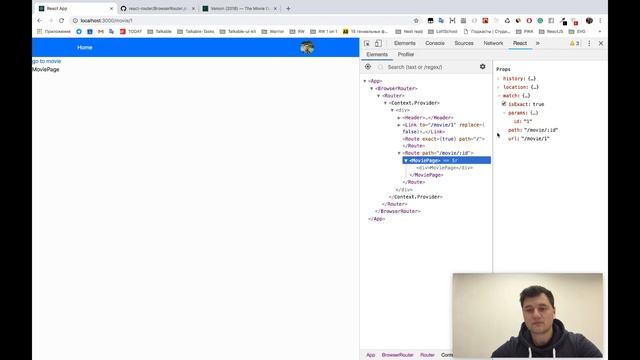Collapse the Route path="/movie/:id" node
This screenshot has height=360, width=640.
[x=399, y=153]
